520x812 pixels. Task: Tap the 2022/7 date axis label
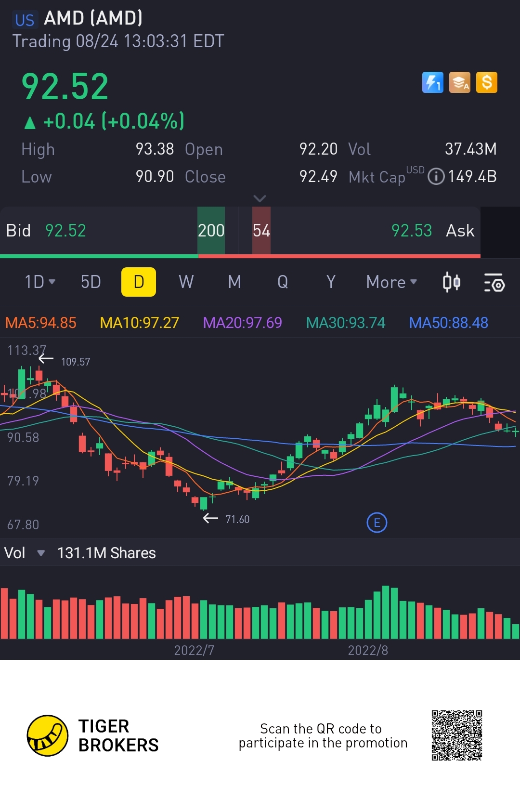tap(194, 651)
